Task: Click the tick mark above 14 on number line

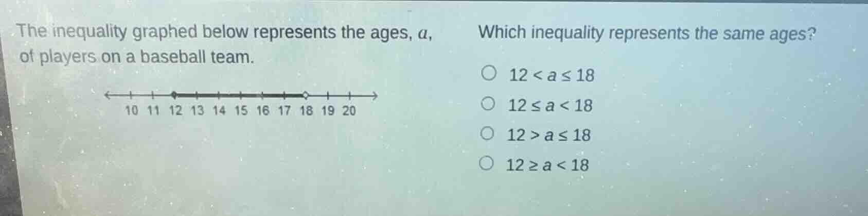Action: click(x=219, y=95)
